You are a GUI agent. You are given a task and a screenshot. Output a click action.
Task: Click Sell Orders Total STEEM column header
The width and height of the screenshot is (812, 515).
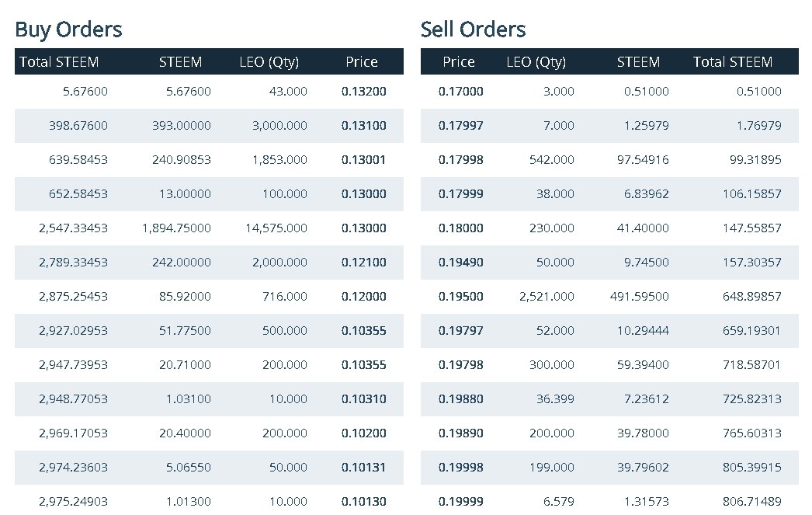click(x=733, y=62)
